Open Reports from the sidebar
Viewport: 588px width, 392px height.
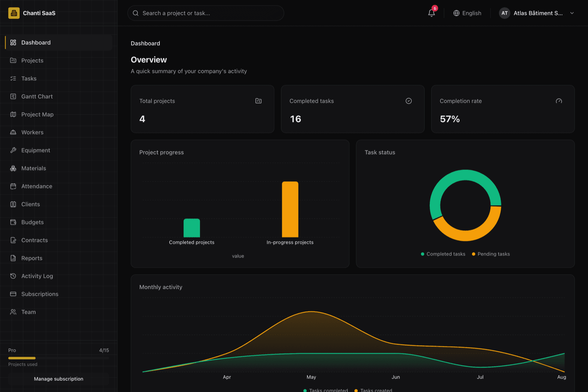coord(59,259)
